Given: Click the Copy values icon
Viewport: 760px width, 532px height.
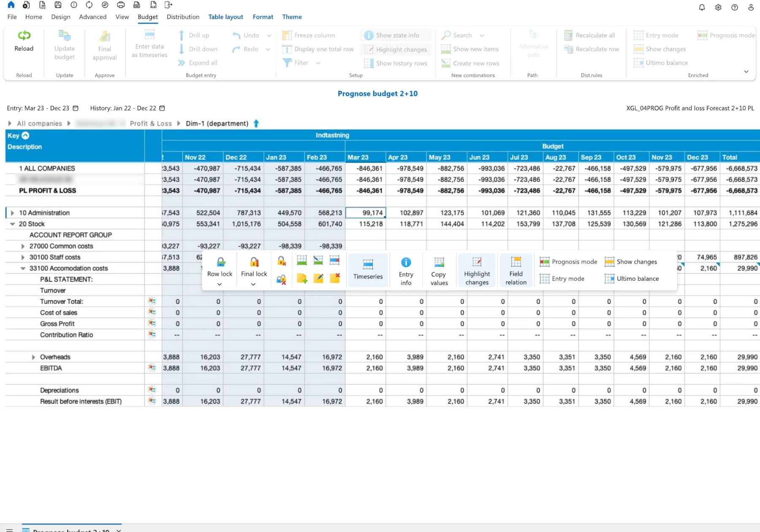Looking at the screenshot, I should point(439,262).
